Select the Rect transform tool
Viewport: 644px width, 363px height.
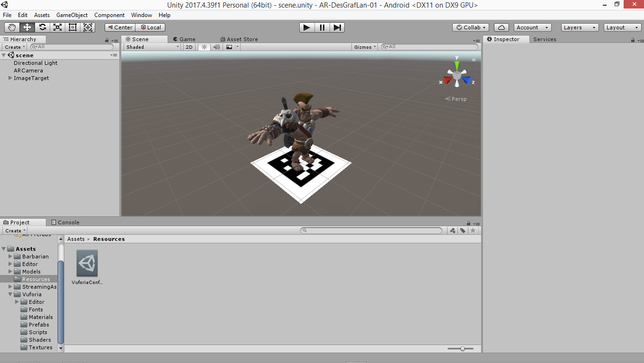coord(73,27)
